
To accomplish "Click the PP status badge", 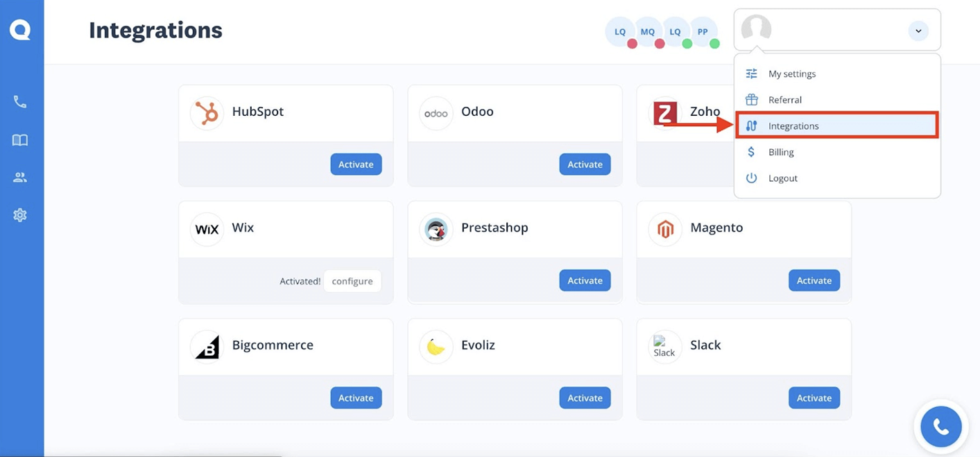I will [703, 32].
